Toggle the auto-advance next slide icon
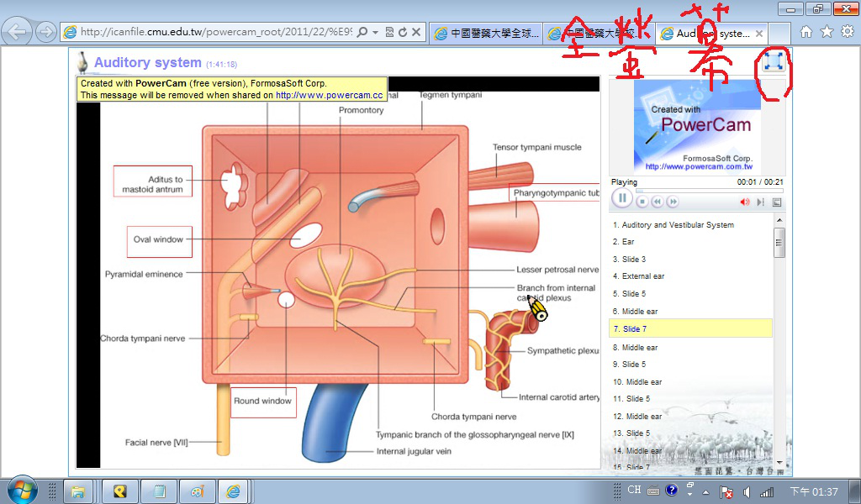The height and width of the screenshot is (504, 861). (x=760, y=202)
